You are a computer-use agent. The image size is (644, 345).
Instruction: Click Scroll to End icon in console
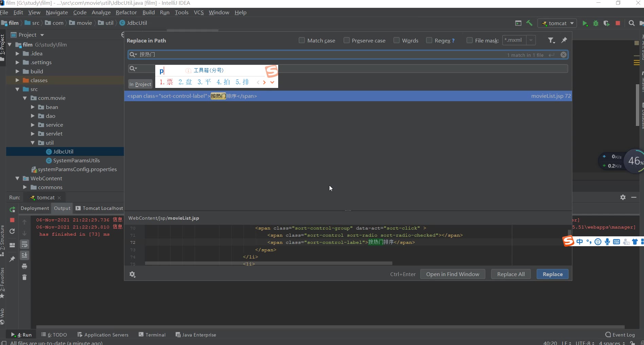[x=24, y=255]
